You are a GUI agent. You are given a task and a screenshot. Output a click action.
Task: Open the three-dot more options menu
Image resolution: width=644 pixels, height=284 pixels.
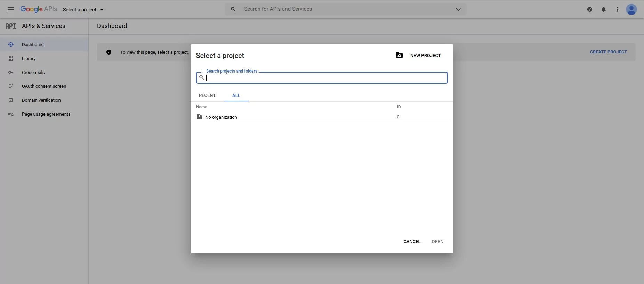click(x=618, y=9)
